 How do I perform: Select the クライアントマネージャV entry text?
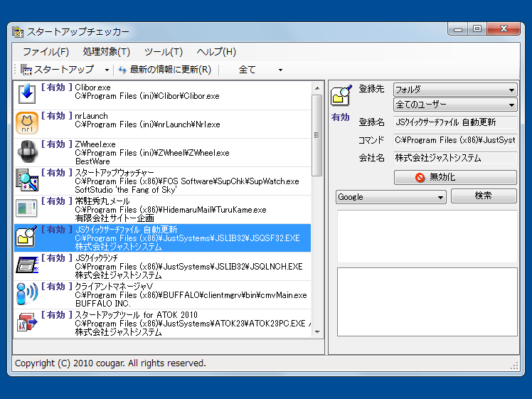coord(114,287)
